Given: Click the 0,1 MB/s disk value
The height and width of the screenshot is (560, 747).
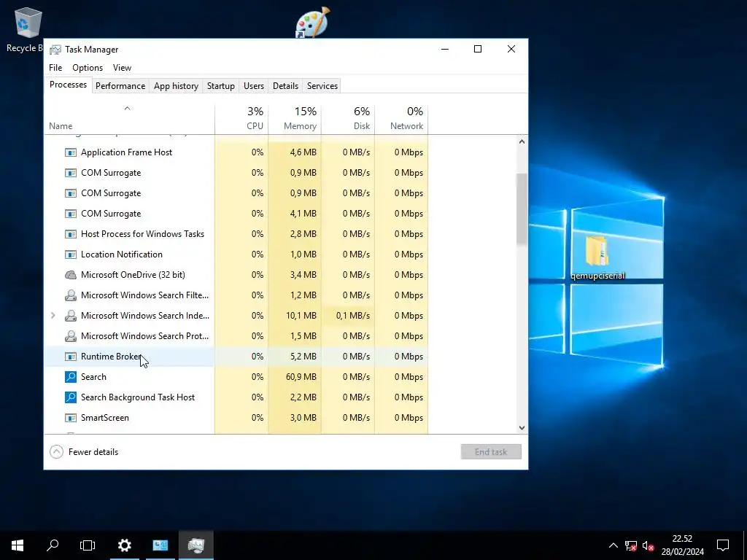Looking at the screenshot, I should tap(353, 316).
